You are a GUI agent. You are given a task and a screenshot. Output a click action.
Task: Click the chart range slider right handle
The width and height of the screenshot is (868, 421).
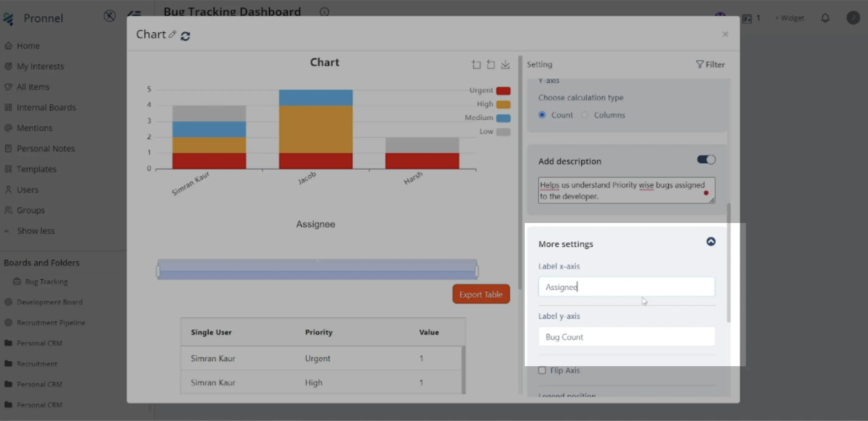click(477, 271)
